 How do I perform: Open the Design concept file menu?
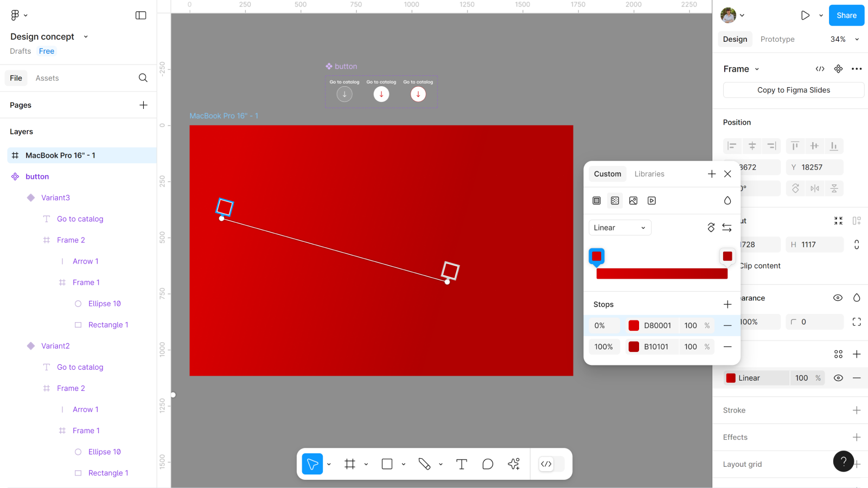[x=49, y=36]
